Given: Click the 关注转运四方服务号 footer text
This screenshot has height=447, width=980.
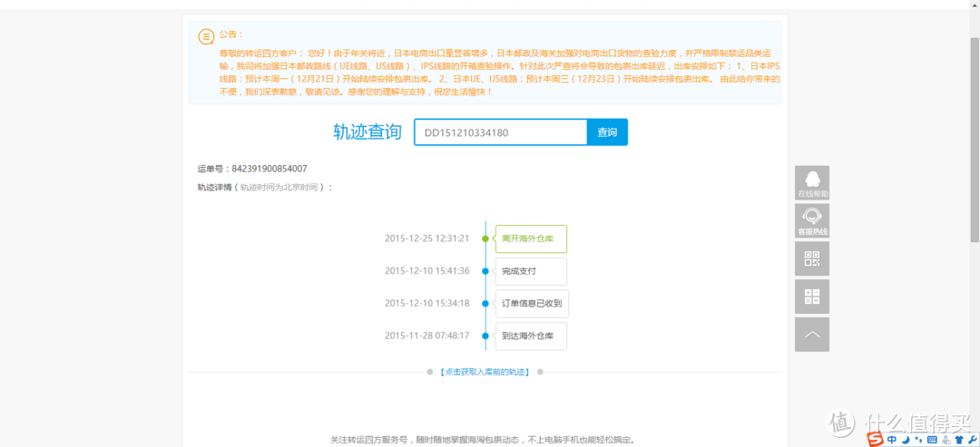Looking at the screenshot, I should pos(484,440).
